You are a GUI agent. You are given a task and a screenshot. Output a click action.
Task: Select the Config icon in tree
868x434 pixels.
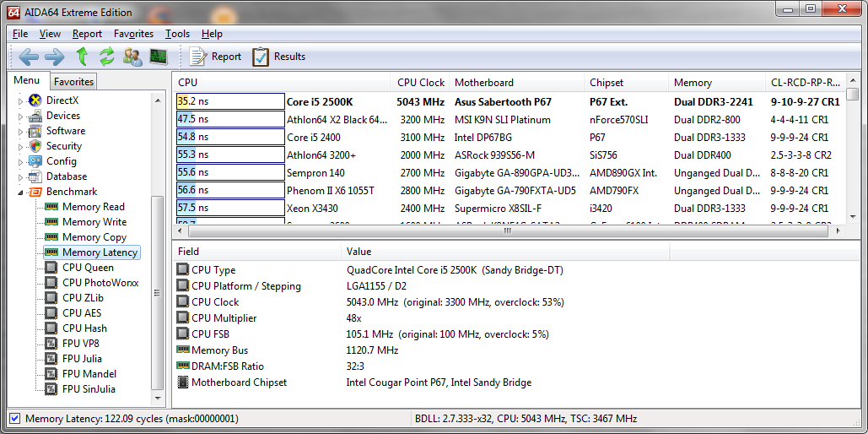[35, 162]
